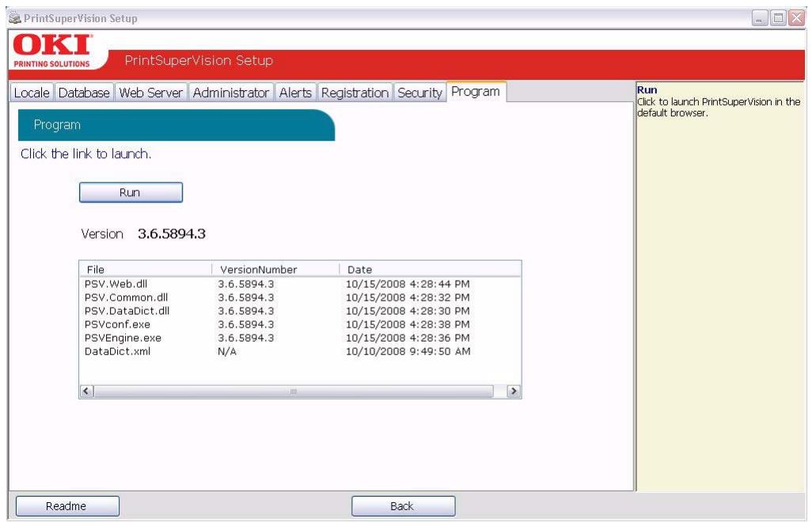Click the date 10/15/2008 4:28:36 PM
The width and height of the screenshot is (812, 522).
point(408,337)
